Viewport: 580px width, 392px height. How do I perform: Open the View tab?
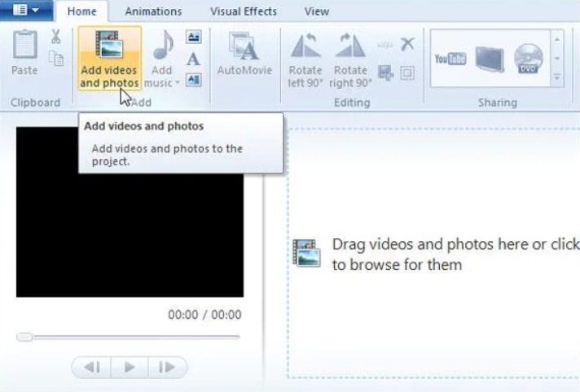tap(316, 11)
